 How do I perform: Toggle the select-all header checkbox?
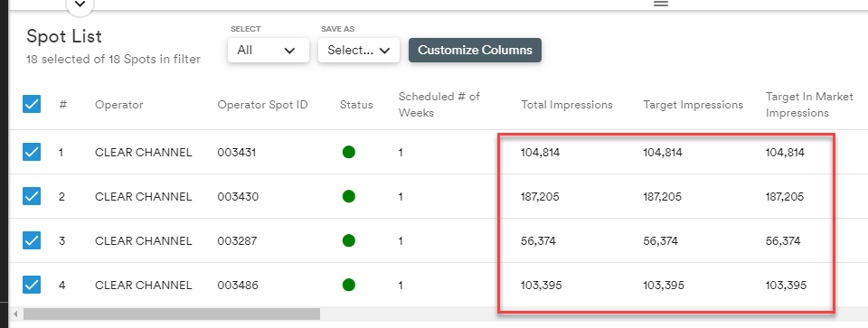click(x=32, y=104)
